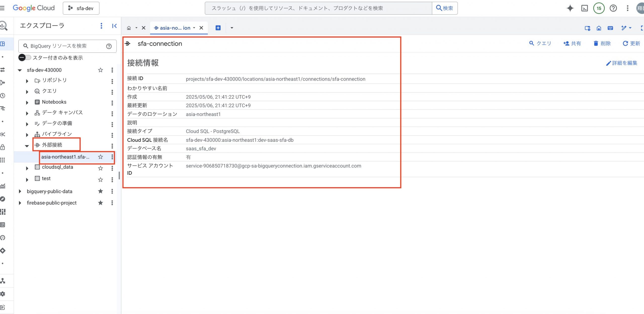Image resolution: width=644 pixels, height=314 pixels.
Task: Toggle show starred only switch
Action: point(25,58)
